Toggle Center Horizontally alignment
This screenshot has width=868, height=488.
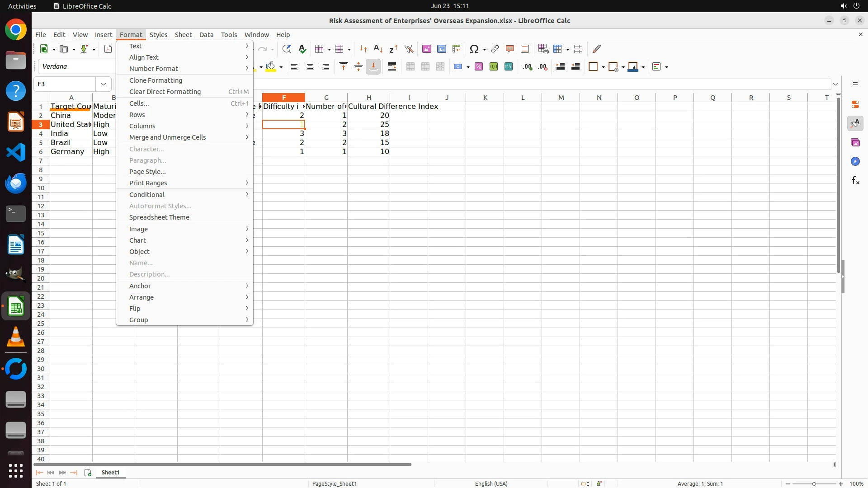[310, 67]
